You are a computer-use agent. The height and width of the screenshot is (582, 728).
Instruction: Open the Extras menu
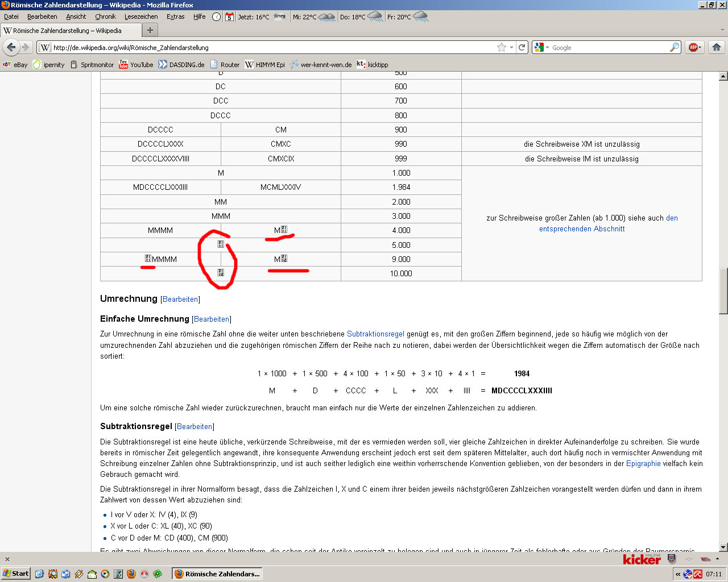[176, 16]
